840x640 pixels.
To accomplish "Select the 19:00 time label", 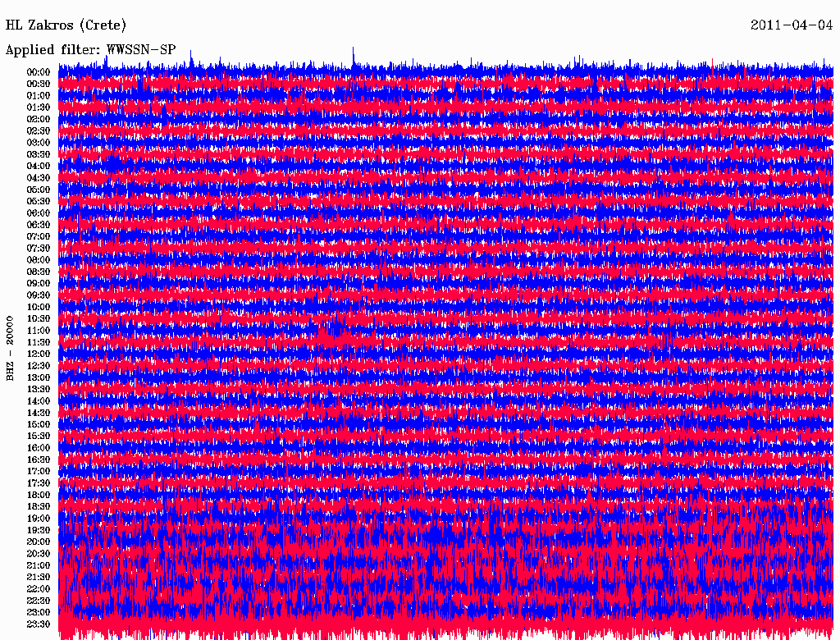I will (38, 519).
